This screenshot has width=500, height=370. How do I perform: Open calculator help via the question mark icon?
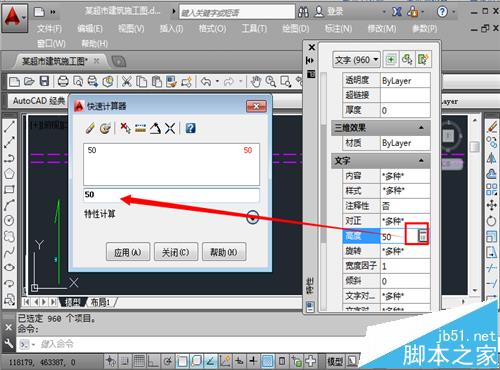[x=190, y=128]
